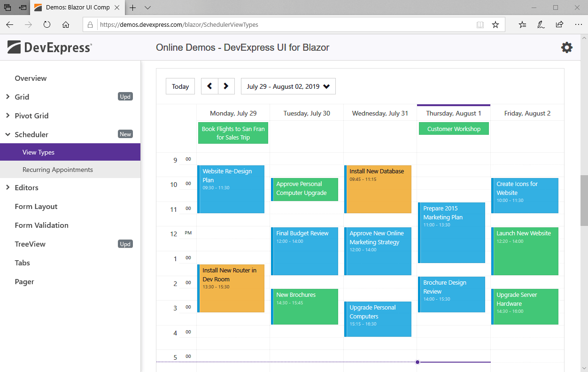Image resolution: width=588 pixels, height=372 pixels.
Task: Open the browser's more options (ellipsis) menu
Action: pyautogui.click(x=578, y=24)
